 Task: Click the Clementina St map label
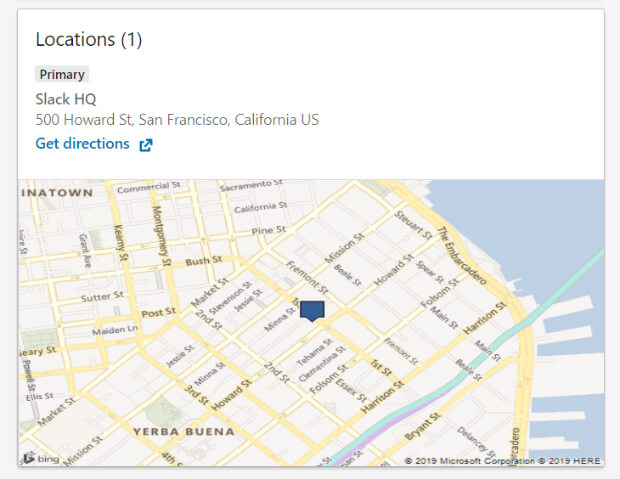pyautogui.click(x=322, y=364)
